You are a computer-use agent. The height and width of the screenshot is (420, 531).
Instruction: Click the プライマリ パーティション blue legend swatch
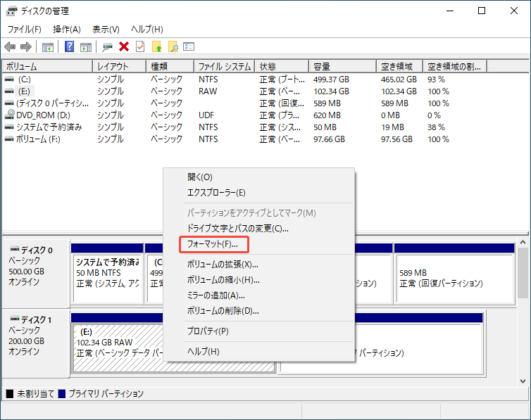tap(62, 394)
